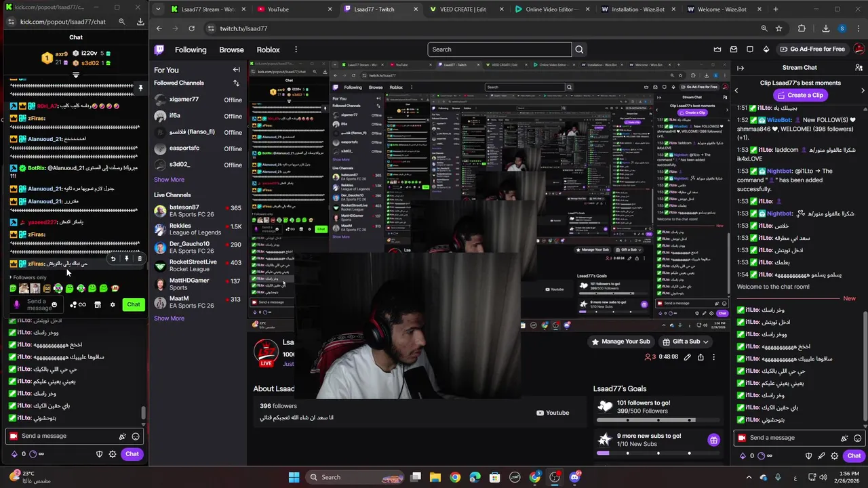The width and height of the screenshot is (868, 488).
Task: Open emote picker in Kick popout lower chat
Action: click(x=136, y=436)
